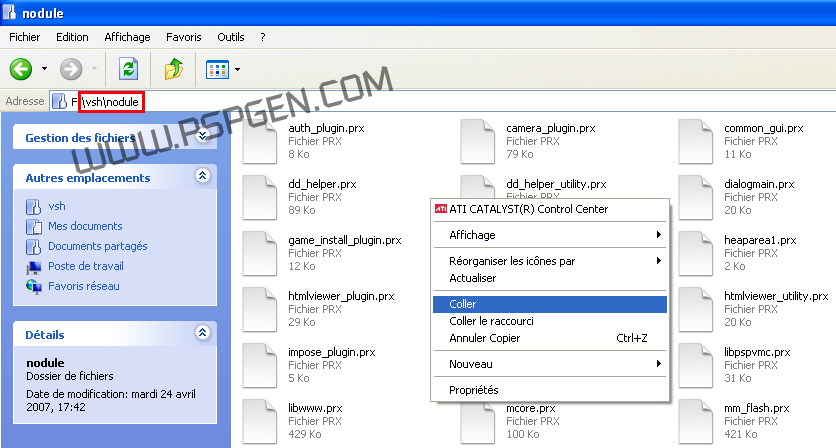Click the address bar path field
The height and width of the screenshot is (448, 836).
point(443,101)
